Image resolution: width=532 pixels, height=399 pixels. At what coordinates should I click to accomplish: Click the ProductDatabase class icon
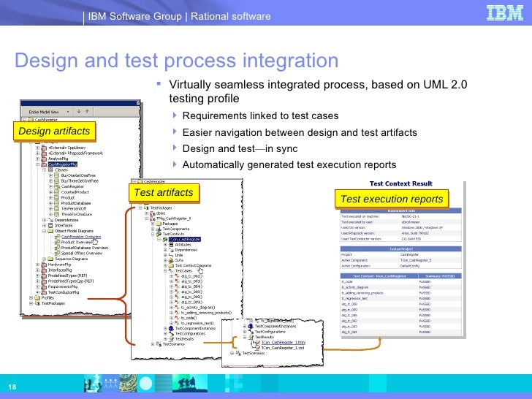[x=57, y=203]
